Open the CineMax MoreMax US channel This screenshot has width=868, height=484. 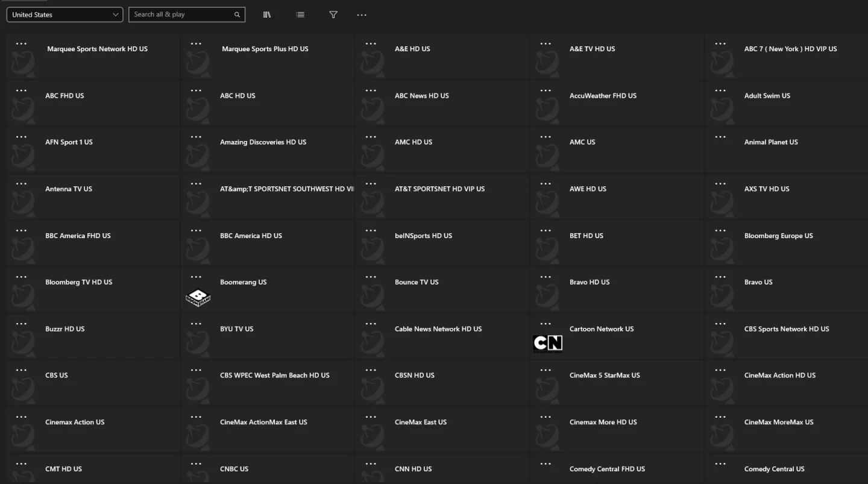pos(779,423)
